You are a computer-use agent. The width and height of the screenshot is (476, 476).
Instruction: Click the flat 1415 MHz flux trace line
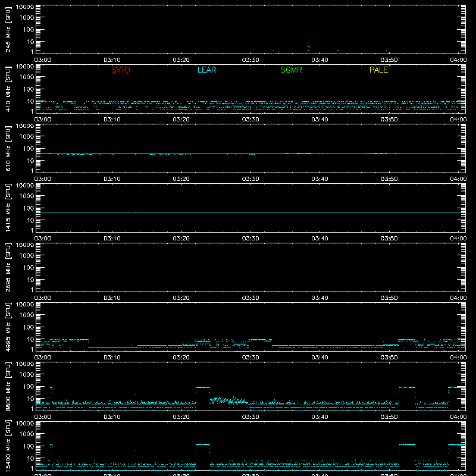click(250, 212)
